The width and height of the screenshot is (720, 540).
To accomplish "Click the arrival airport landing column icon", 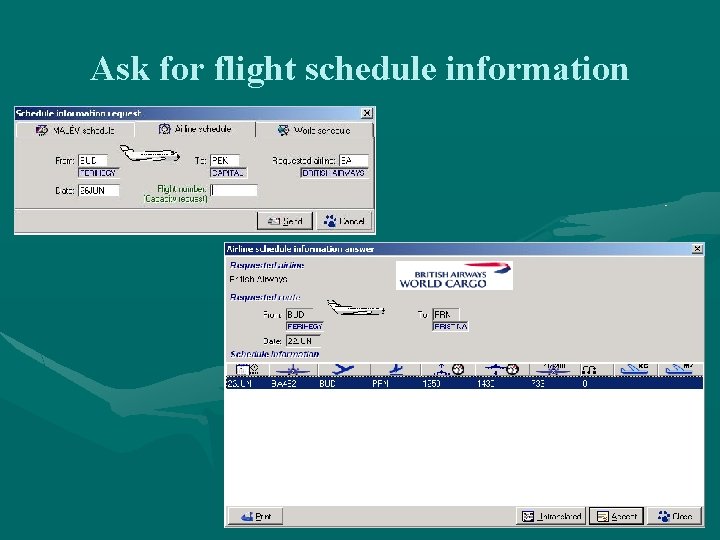I will [395, 369].
